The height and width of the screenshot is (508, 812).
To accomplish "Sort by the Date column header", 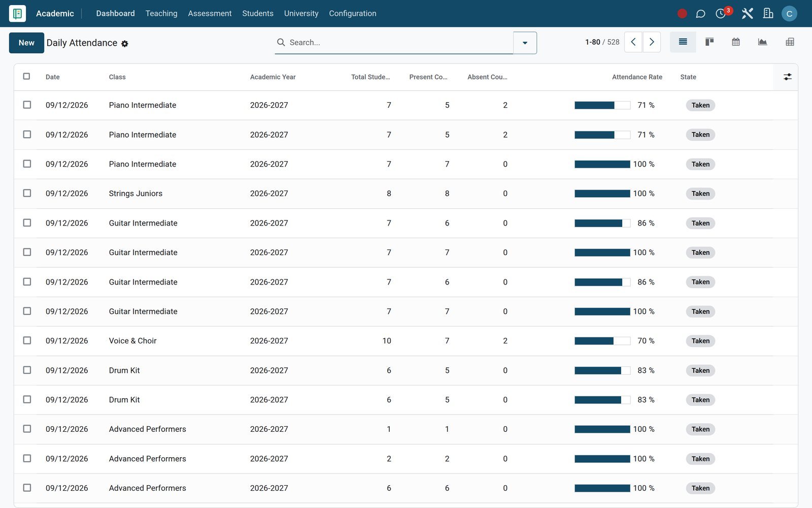I will click(x=52, y=77).
